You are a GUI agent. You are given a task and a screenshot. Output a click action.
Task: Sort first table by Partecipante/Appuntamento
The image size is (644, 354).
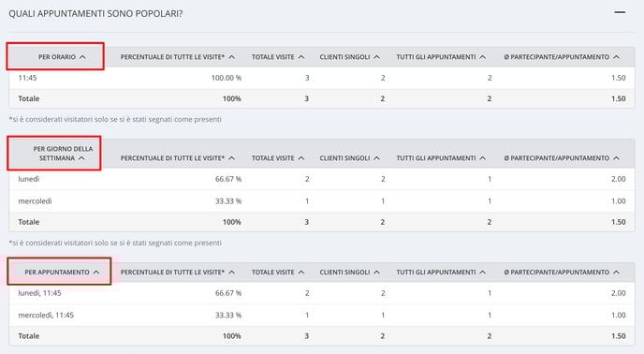(x=562, y=57)
